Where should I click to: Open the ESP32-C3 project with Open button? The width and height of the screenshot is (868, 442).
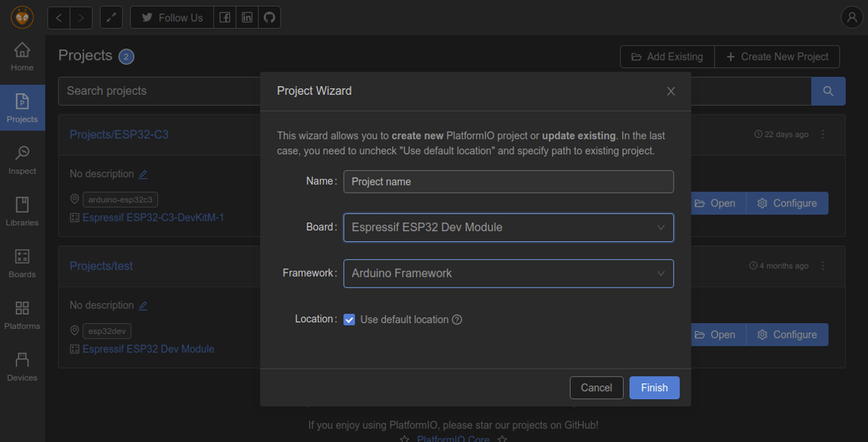(718, 203)
